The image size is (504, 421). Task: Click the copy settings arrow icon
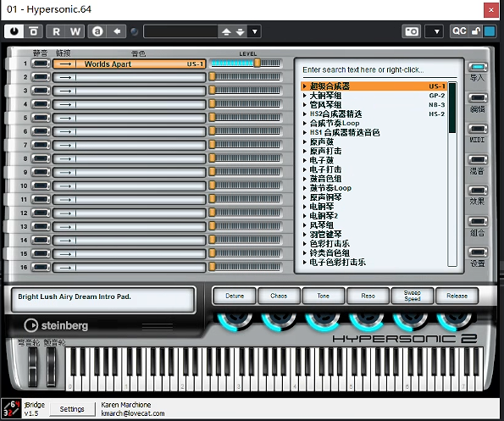click(x=117, y=31)
